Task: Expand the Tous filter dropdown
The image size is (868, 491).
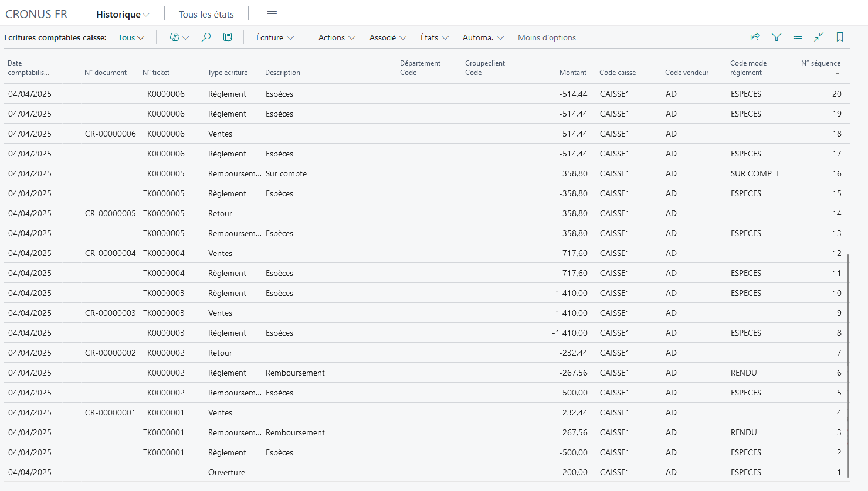Action: point(131,37)
